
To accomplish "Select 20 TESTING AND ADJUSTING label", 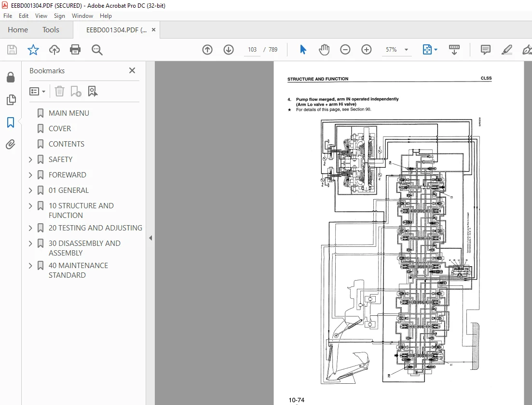I will [x=95, y=228].
